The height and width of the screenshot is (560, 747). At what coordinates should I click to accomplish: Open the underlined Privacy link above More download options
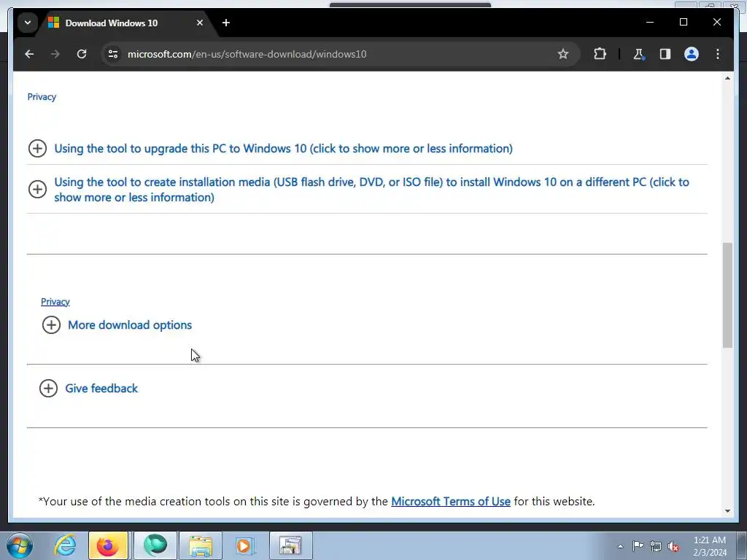(x=55, y=302)
